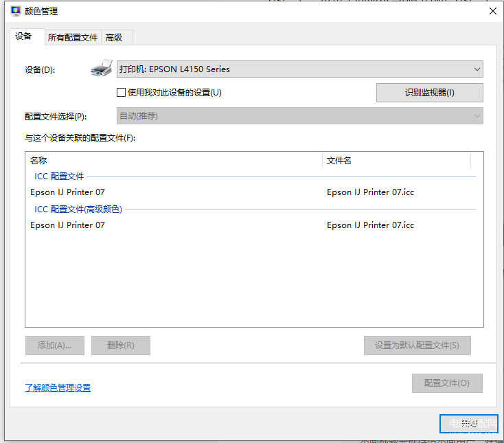Click the 配置文件(O) button
The width and height of the screenshot is (504, 443).
click(446, 383)
